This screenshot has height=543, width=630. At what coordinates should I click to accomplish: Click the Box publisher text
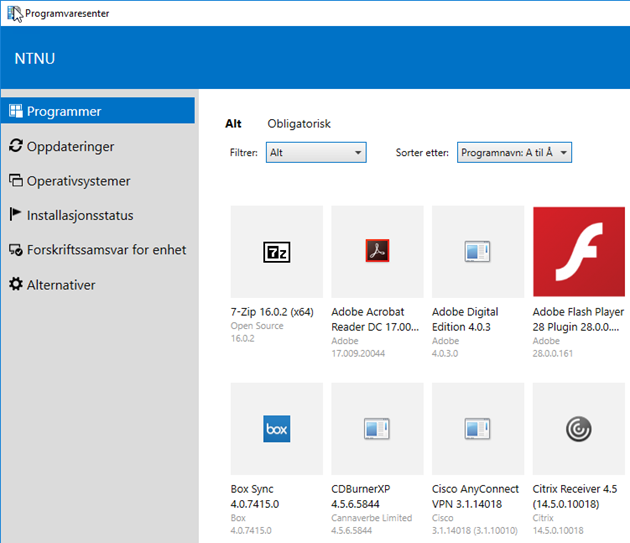[238, 518]
